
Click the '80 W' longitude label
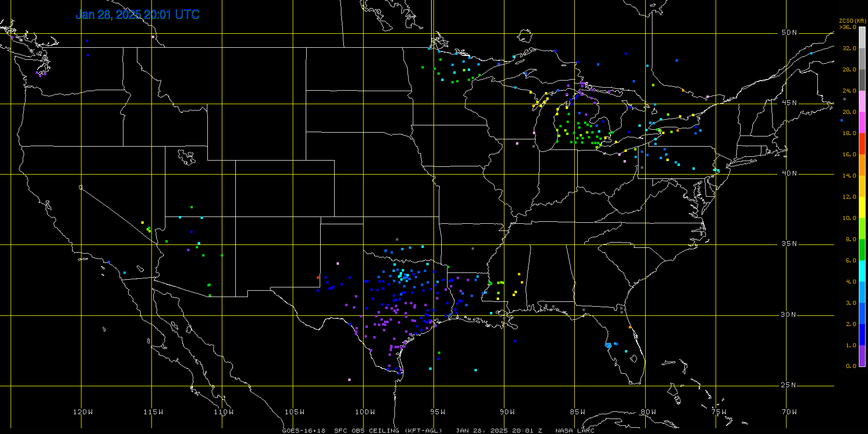[649, 412]
